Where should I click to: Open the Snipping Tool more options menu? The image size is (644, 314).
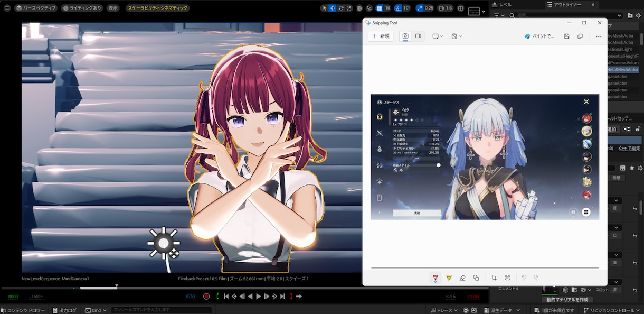[x=598, y=36]
